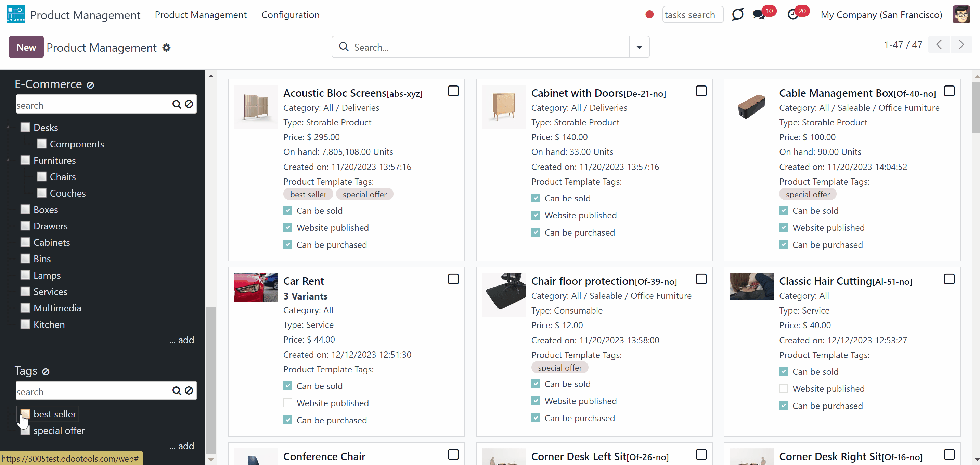Open the user avatar menu

[x=962, y=15]
